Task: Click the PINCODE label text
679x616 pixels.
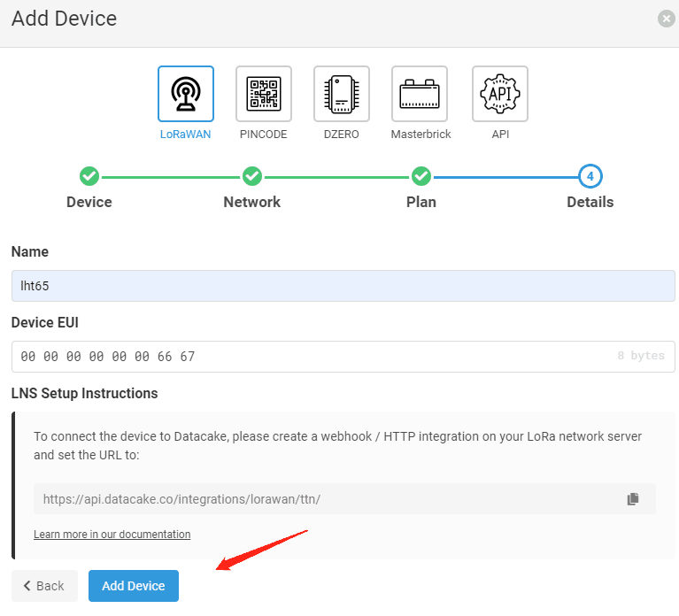Action: [x=263, y=135]
